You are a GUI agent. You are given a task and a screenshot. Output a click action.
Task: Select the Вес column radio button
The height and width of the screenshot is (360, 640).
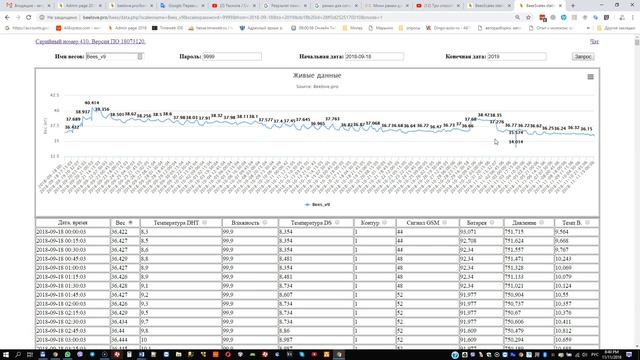[x=131, y=222]
